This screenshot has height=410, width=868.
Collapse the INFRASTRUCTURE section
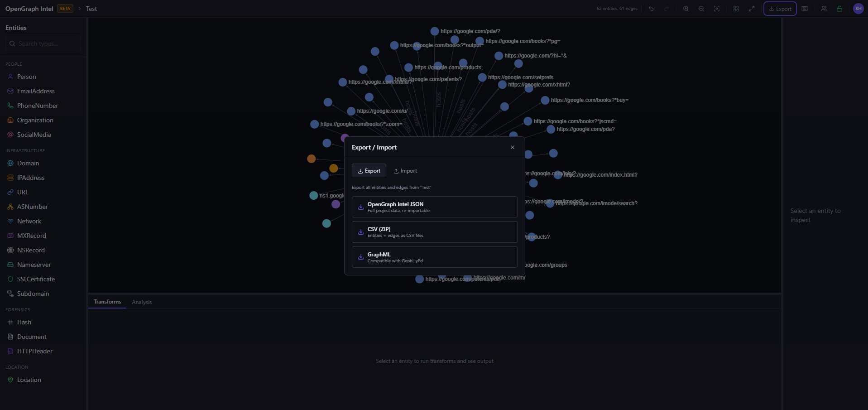coord(25,150)
